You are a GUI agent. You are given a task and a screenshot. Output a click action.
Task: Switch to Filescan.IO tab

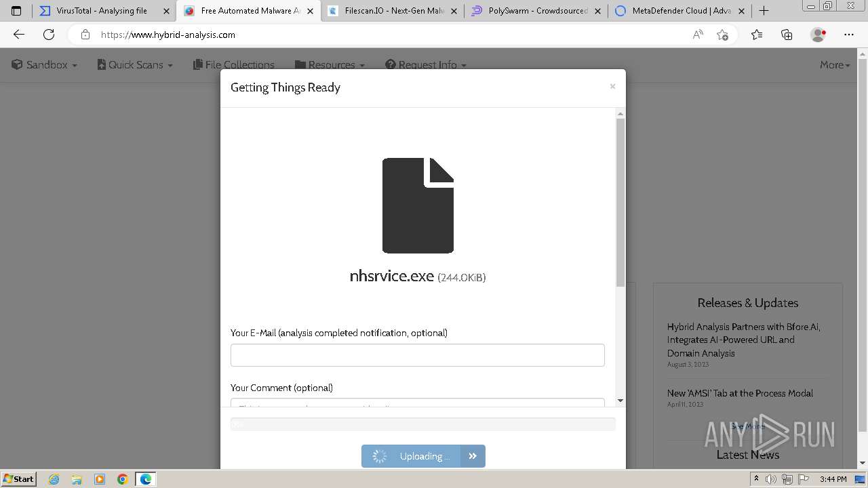click(x=392, y=11)
